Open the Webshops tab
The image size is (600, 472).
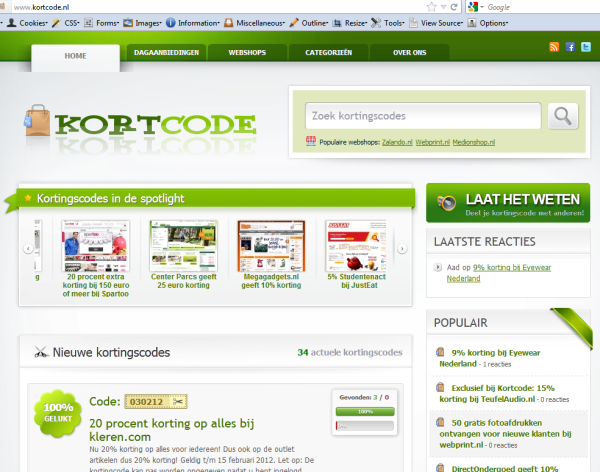tap(247, 52)
